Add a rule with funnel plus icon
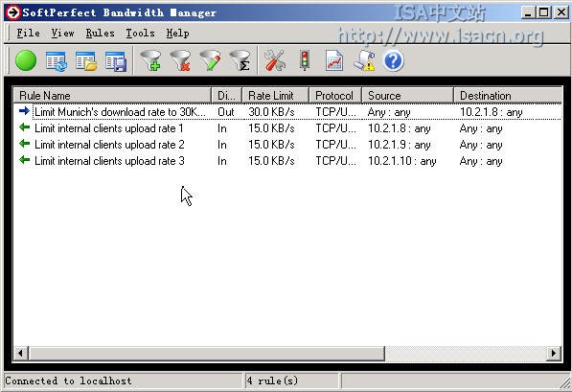Image resolution: width=572 pixels, height=392 pixels. [x=150, y=60]
